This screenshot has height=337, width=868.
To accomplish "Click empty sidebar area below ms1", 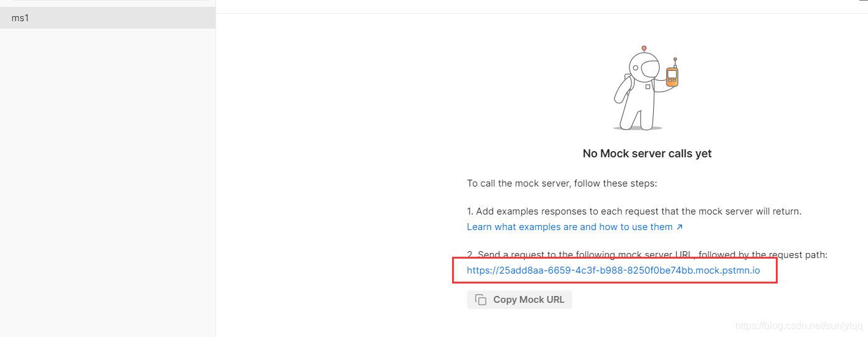I will tap(107, 180).
